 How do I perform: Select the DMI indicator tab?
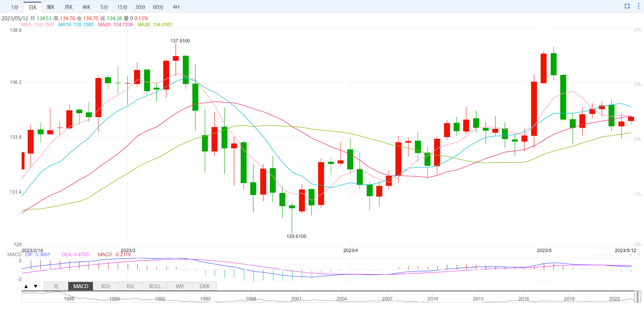[x=204, y=286]
